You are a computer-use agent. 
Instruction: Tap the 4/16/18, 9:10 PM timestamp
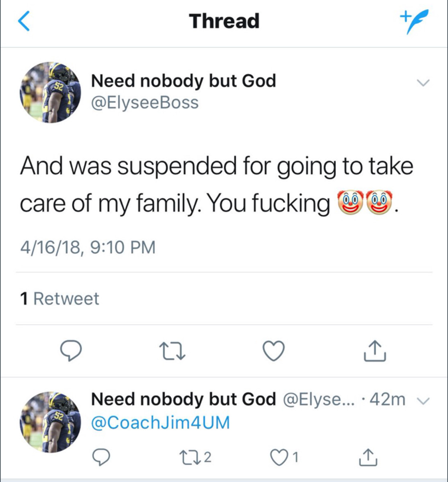88,247
